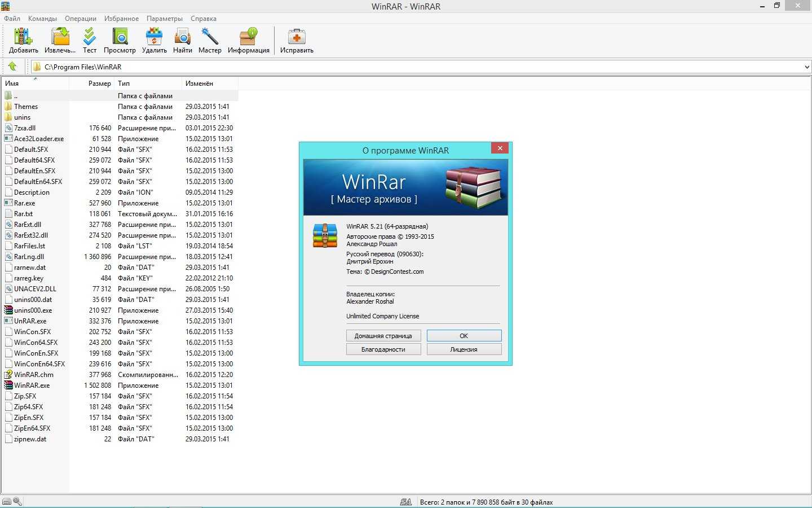Open the Параметры menu

(x=165, y=18)
